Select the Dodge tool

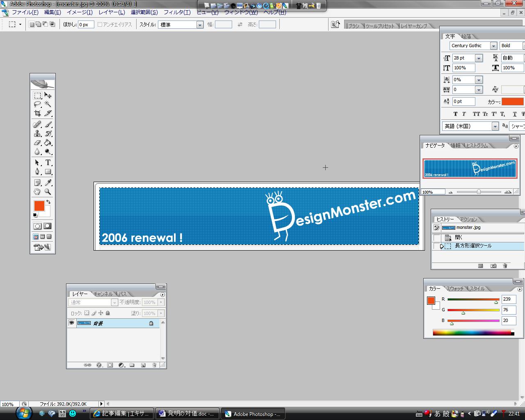tap(48, 151)
